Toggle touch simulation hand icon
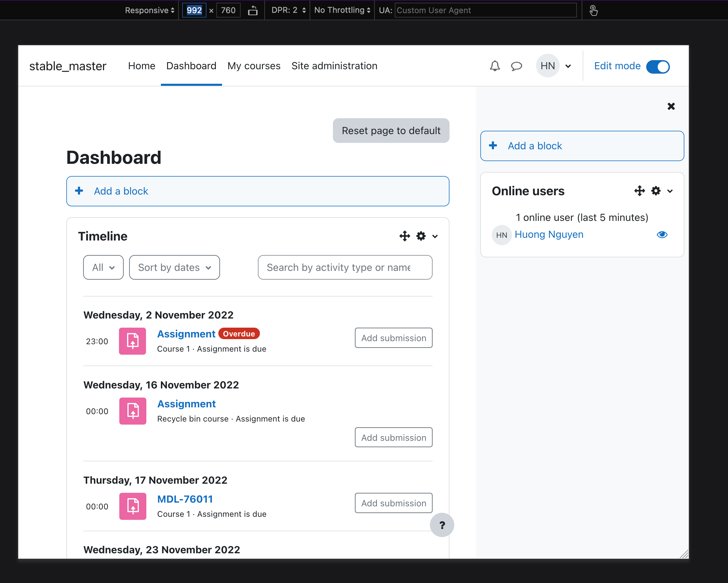Image resolution: width=728 pixels, height=583 pixels. click(x=593, y=10)
